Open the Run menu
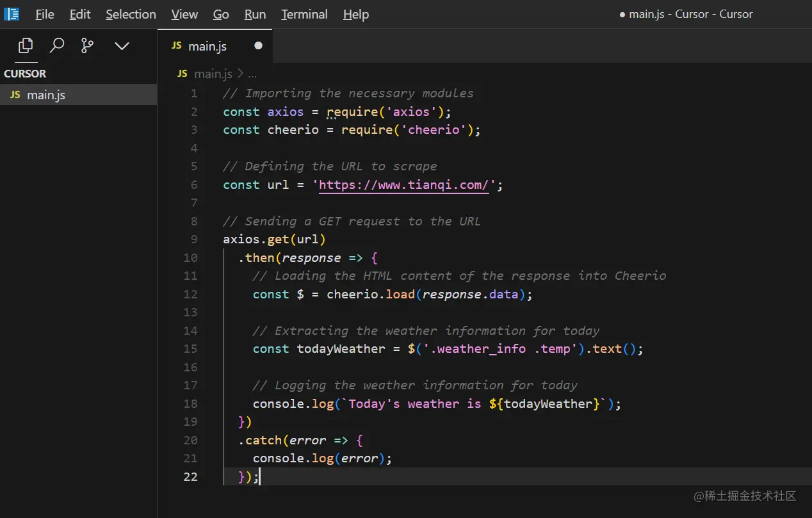 255,14
